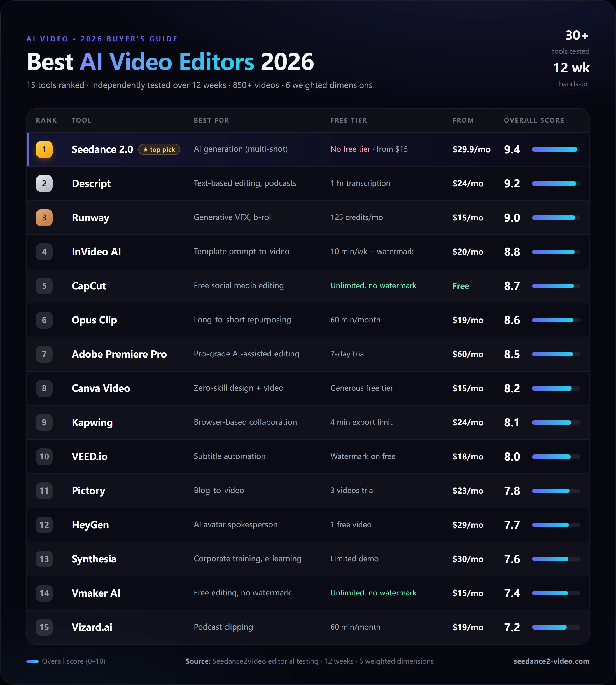Click the 8.0 score for VEED.io
This screenshot has width=616, height=685.
pyautogui.click(x=512, y=457)
